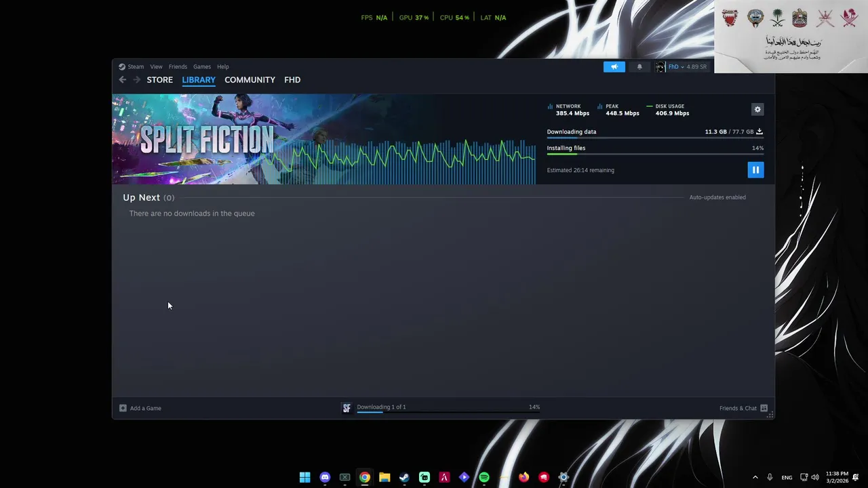Open download settings gear icon
The image size is (868, 488).
tap(757, 109)
